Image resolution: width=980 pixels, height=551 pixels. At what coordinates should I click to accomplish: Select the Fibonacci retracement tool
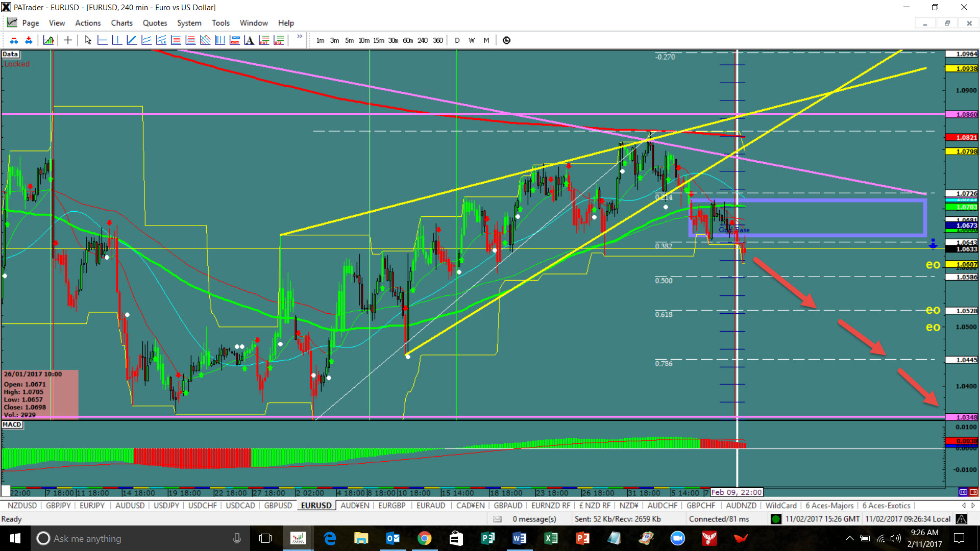point(176,40)
